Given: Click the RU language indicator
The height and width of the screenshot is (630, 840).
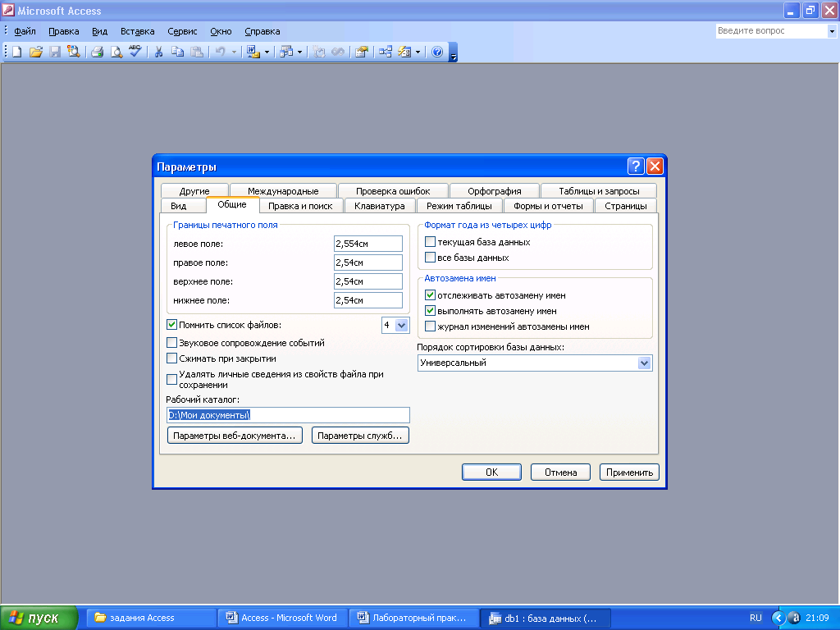Looking at the screenshot, I should [x=756, y=618].
